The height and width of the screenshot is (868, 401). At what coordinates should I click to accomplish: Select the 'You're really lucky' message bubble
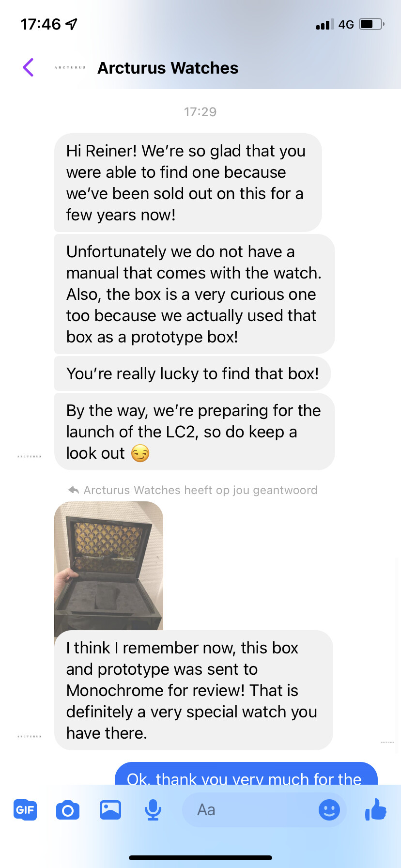[x=193, y=373]
